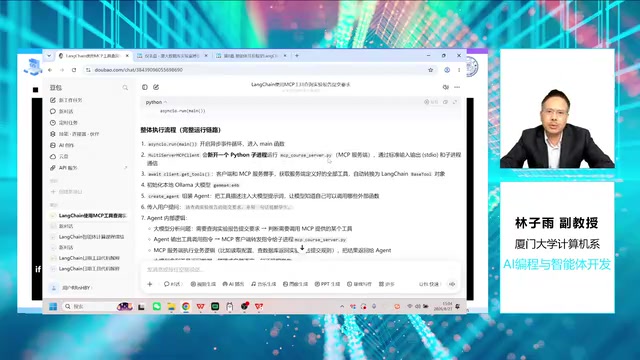Screen dimensions: 640x360
Task: Open AI 创作 in the sidebar
Action: click(62, 145)
